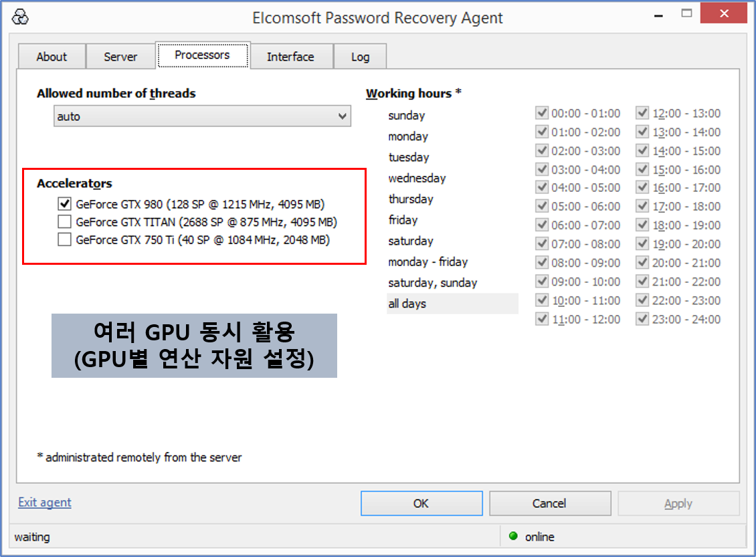Image resolution: width=756 pixels, height=557 pixels.
Task: Toggle the 21:00 - 22:00 working hour
Action: tap(642, 282)
